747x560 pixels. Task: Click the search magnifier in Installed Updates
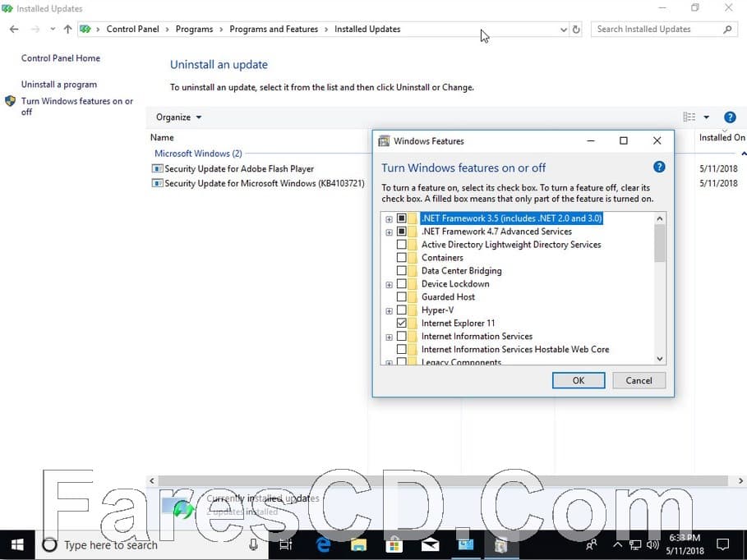coord(727,30)
